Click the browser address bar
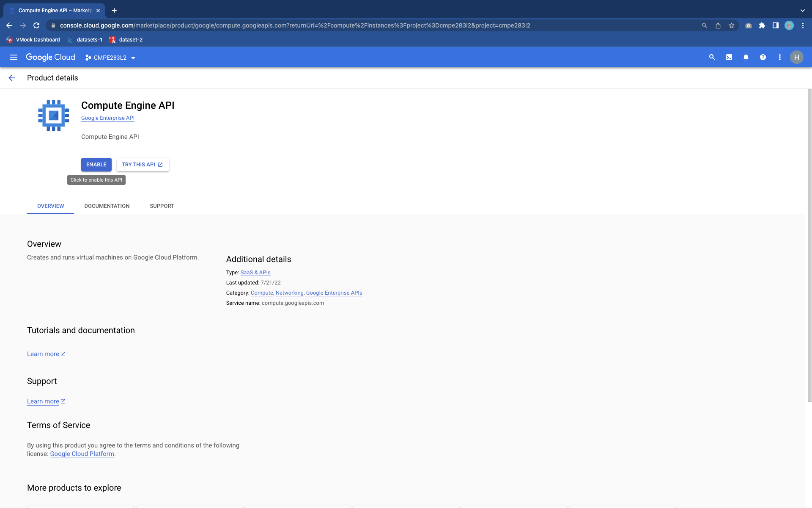The height and width of the screenshot is (508, 812). tap(296, 25)
